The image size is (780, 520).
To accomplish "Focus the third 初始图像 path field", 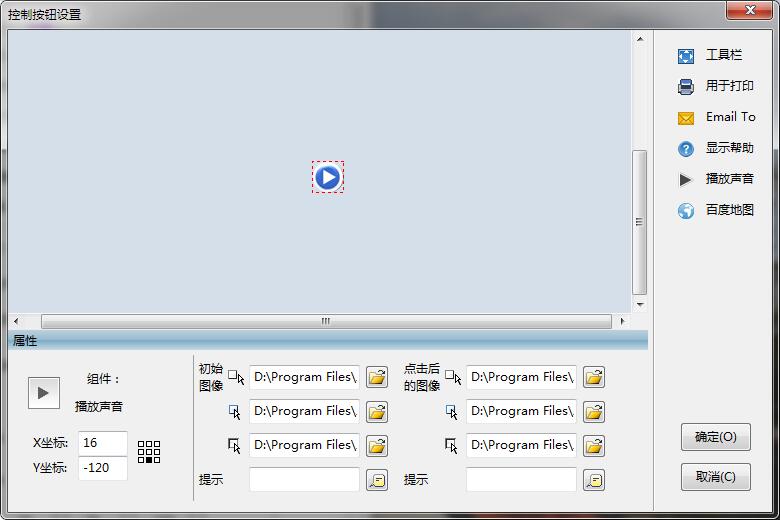I will click(304, 445).
